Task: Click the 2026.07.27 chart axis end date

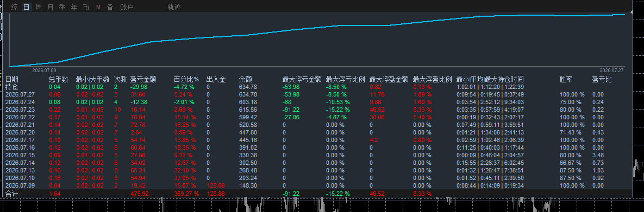Action: 611,70
